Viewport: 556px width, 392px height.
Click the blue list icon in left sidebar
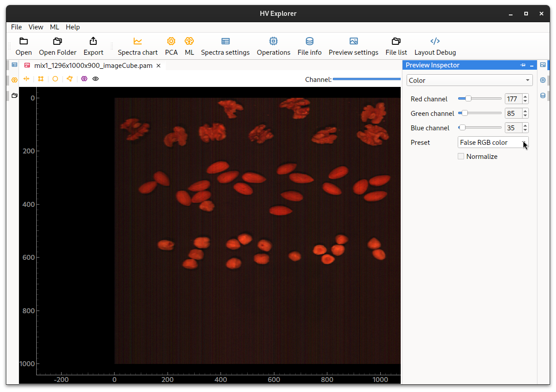(14, 65)
